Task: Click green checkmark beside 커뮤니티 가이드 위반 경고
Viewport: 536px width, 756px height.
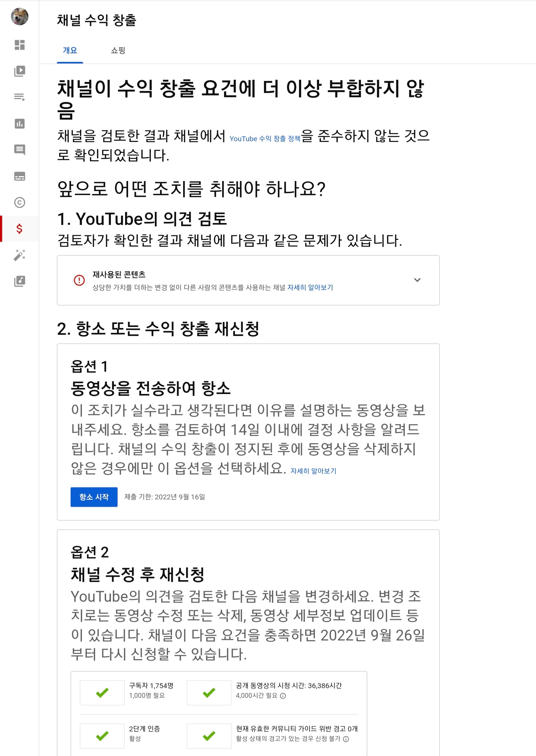Action: tap(209, 736)
